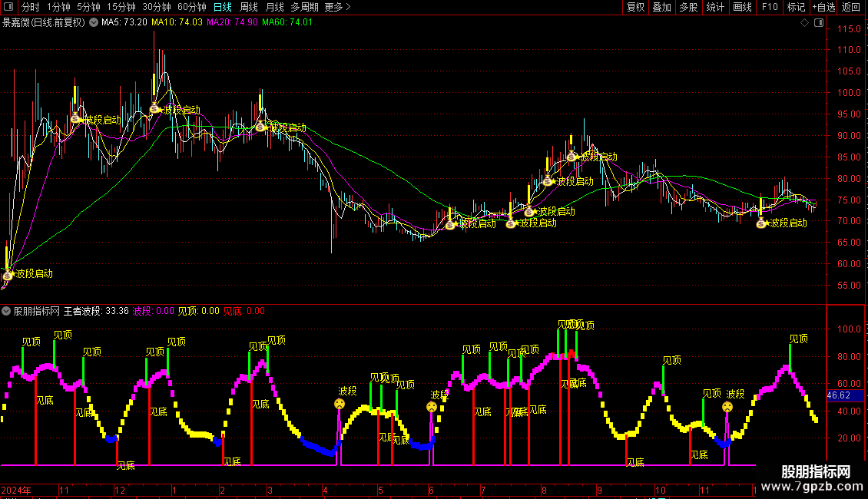Switch to the 周线 weekly period tab

pos(249,7)
